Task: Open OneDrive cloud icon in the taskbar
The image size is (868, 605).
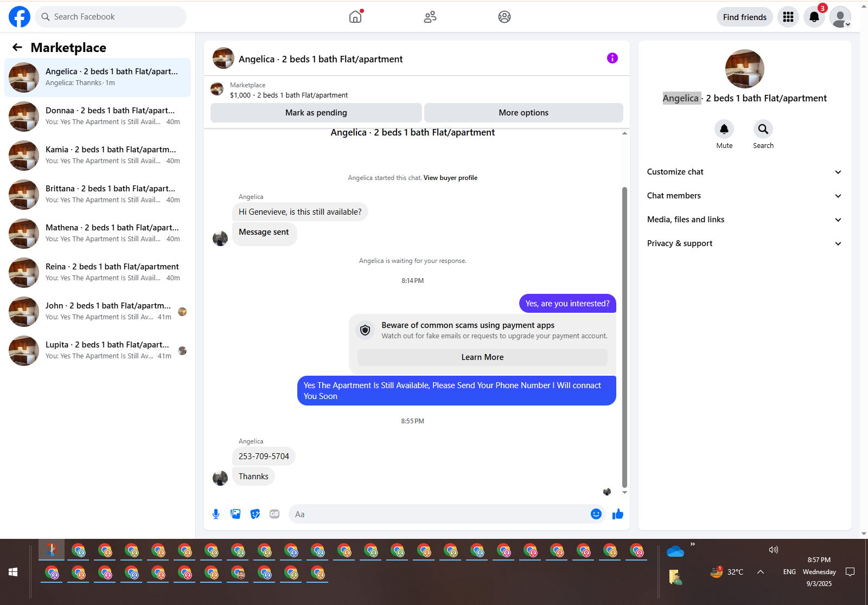Action: [x=675, y=551]
